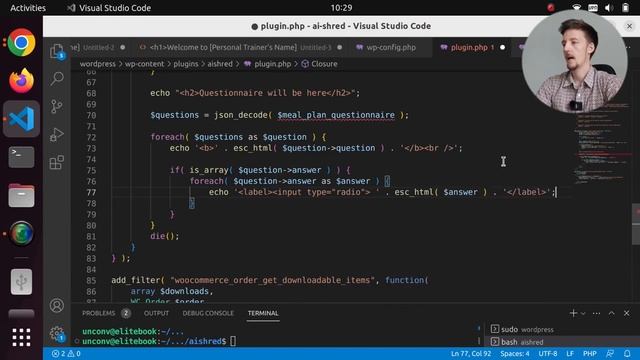The image size is (640, 360).
Task: Click LF end-of-line selector
Action: [570, 353]
